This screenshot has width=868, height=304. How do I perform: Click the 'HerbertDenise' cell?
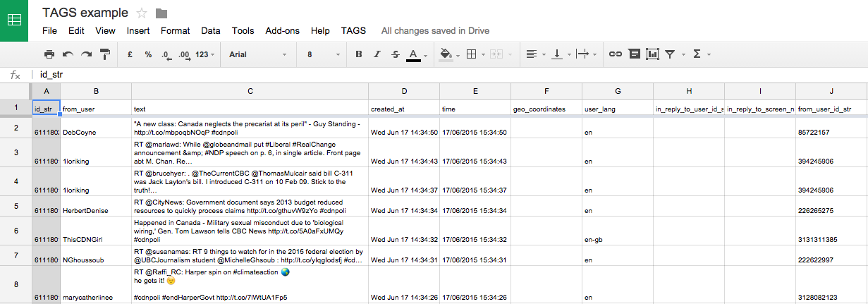click(96, 206)
